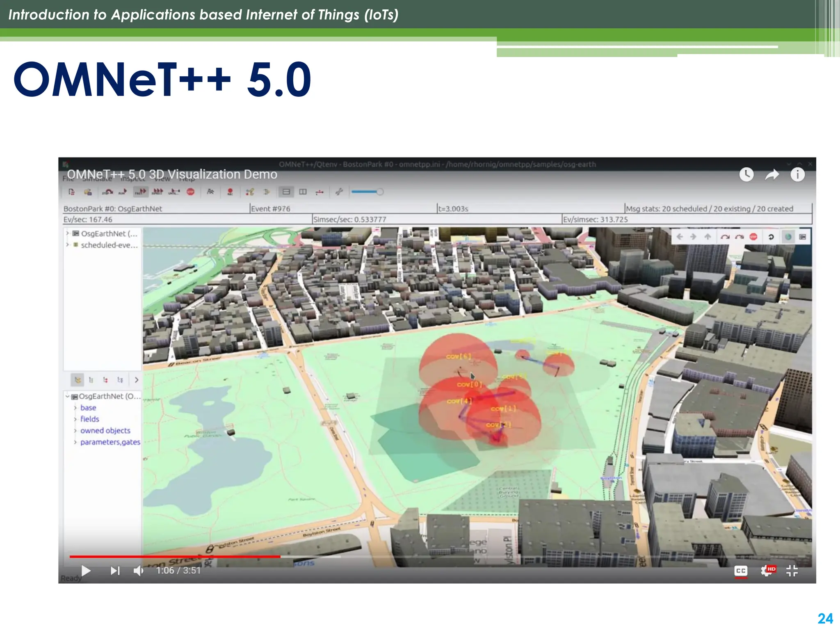The height and width of the screenshot is (630, 840).
Task: Toggle closed captions CC button
Action: click(741, 571)
